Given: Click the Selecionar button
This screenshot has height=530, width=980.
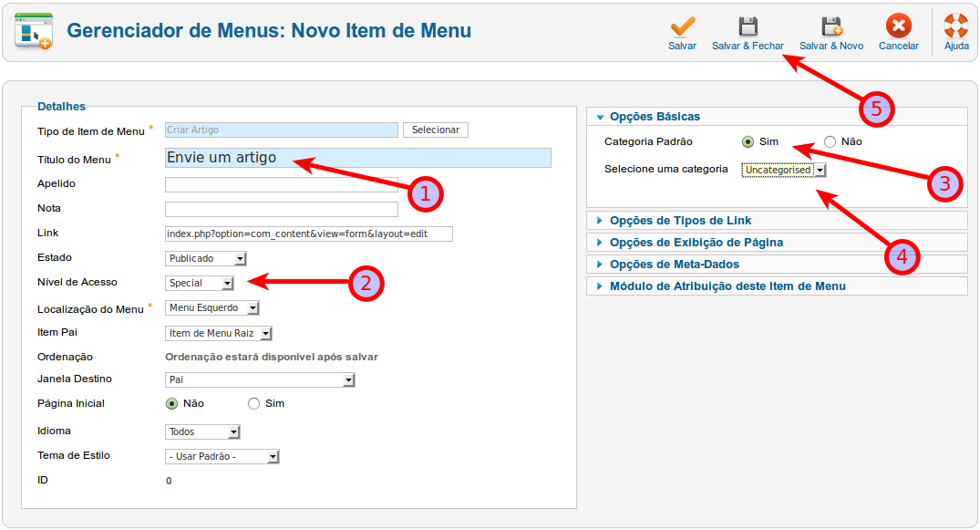Looking at the screenshot, I should 436,130.
